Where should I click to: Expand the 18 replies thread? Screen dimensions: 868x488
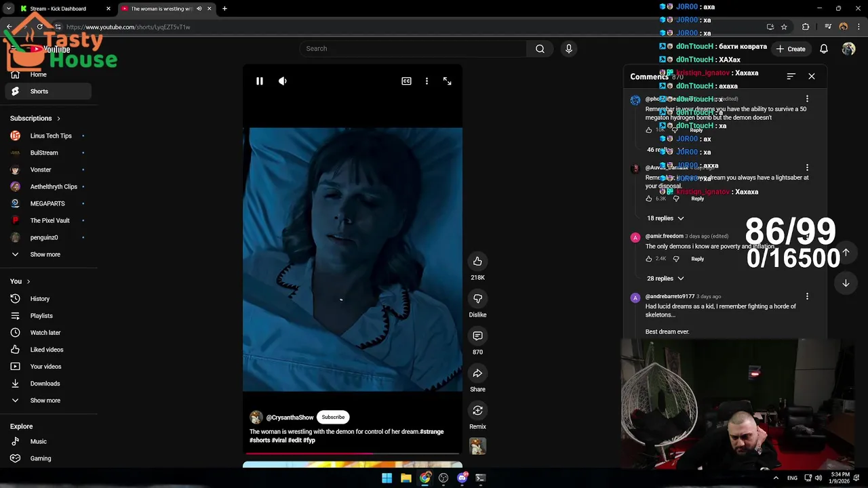tap(665, 218)
